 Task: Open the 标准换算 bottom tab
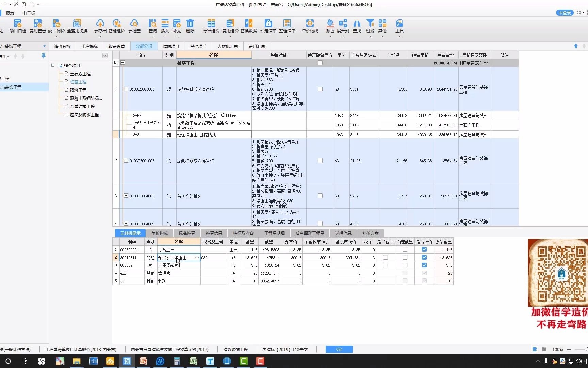coord(187,233)
